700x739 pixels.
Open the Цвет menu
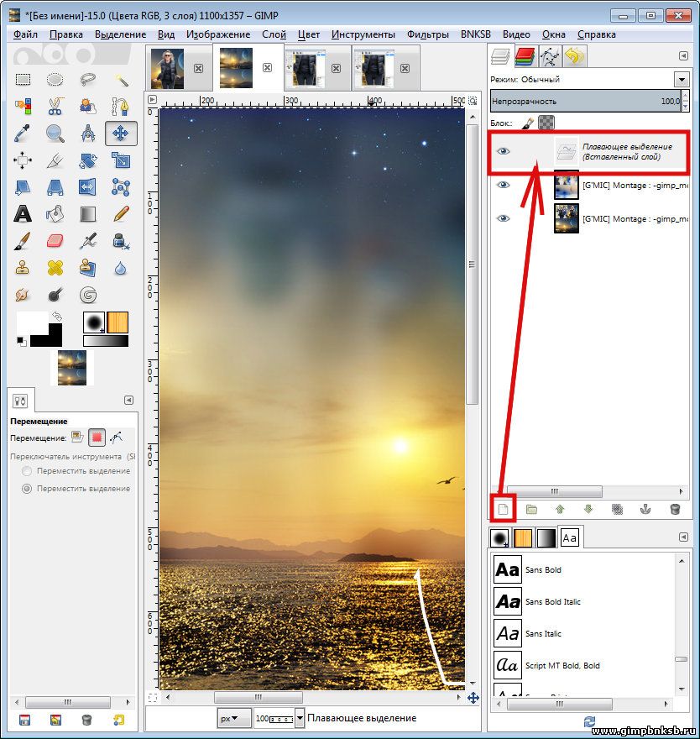(309, 34)
